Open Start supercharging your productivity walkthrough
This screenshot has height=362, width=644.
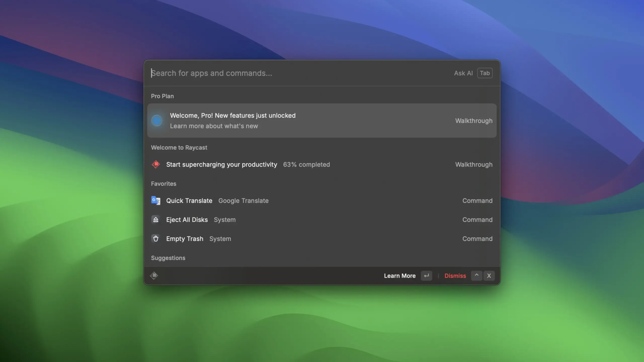coord(221,164)
